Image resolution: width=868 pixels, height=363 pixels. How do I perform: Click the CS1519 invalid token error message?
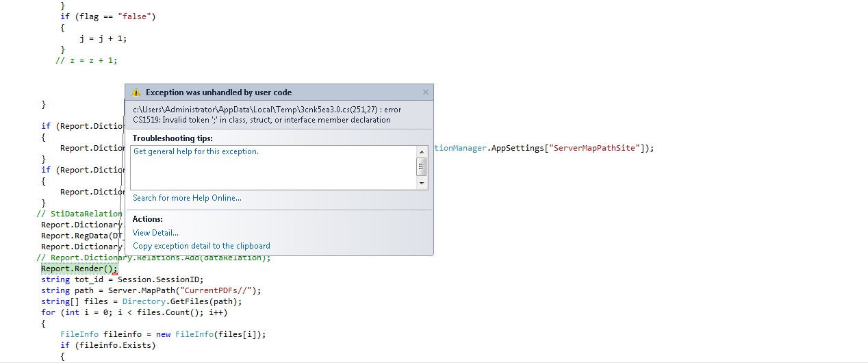point(267,115)
